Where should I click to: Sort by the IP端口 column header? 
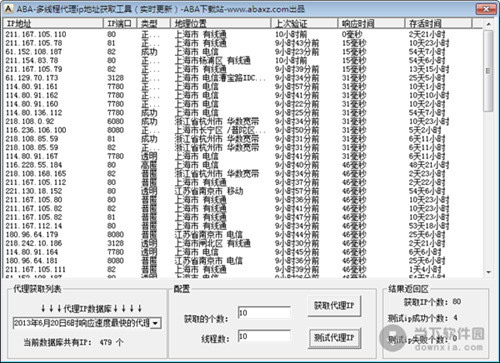click(120, 23)
